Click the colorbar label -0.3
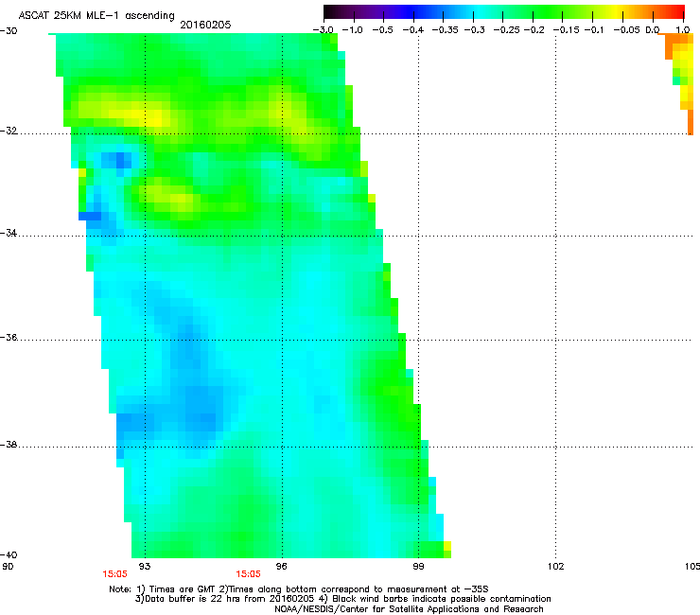This screenshot has height=615, width=700. point(474,30)
